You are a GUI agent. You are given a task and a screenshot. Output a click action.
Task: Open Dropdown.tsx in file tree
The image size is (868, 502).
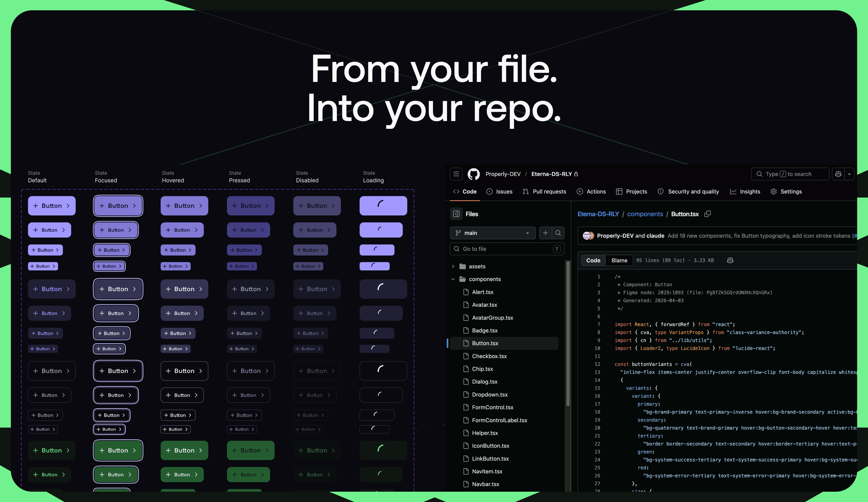(x=490, y=395)
